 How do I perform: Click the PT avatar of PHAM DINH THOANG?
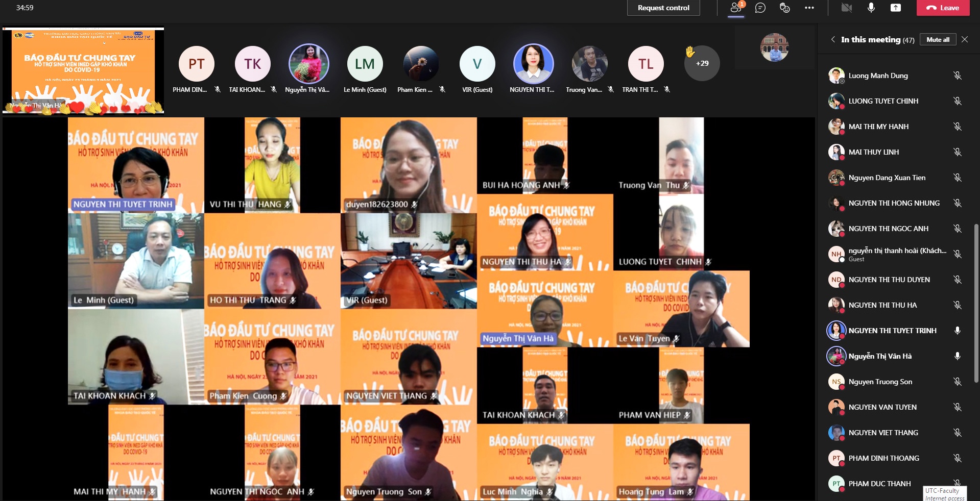[x=836, y=458]
